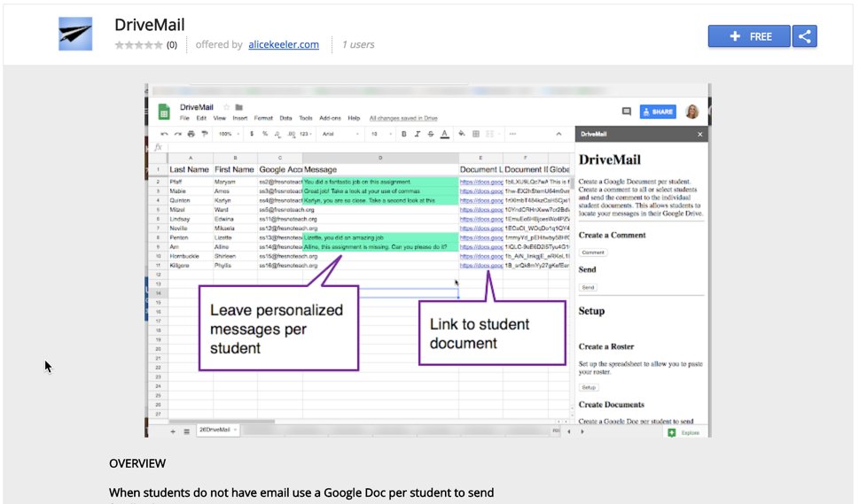Click the Send button in sidebar
Image resolution: width=859 pixels, height=504 pixels.
click(x=588, y=287)
